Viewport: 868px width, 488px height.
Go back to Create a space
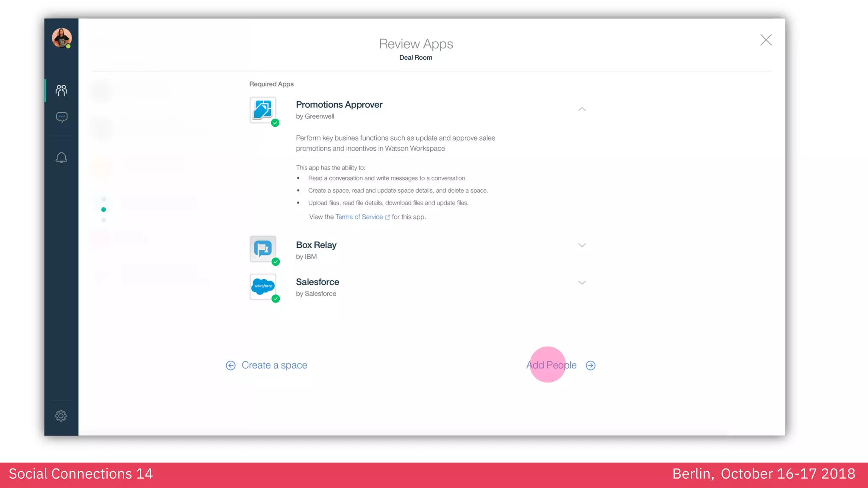point(274,365)
